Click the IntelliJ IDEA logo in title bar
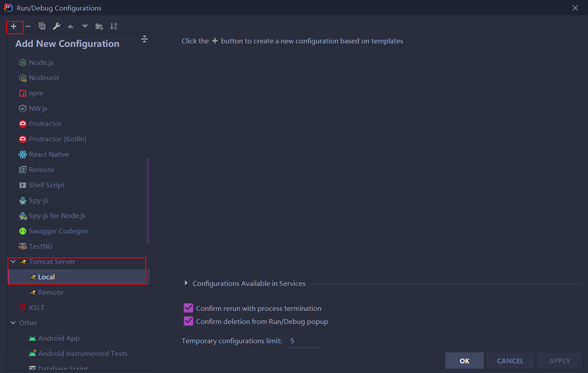 point(8,8)
